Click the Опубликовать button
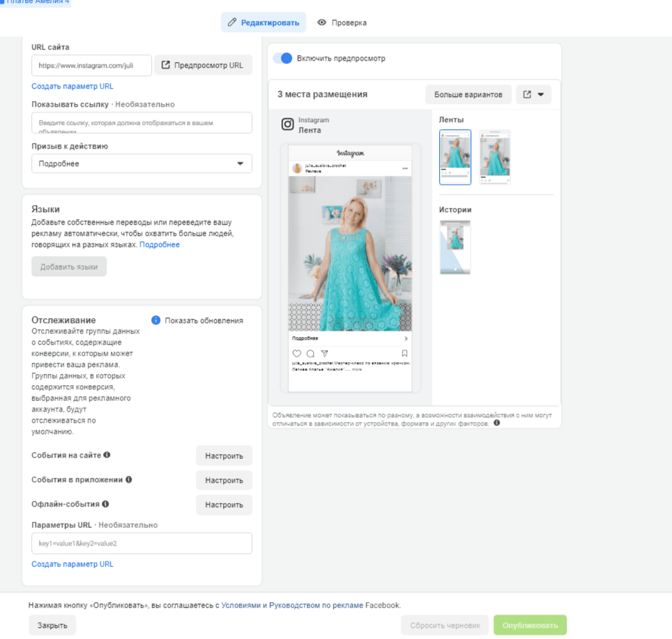The width and height of the screenshot is (672, 639). point(530,625)
